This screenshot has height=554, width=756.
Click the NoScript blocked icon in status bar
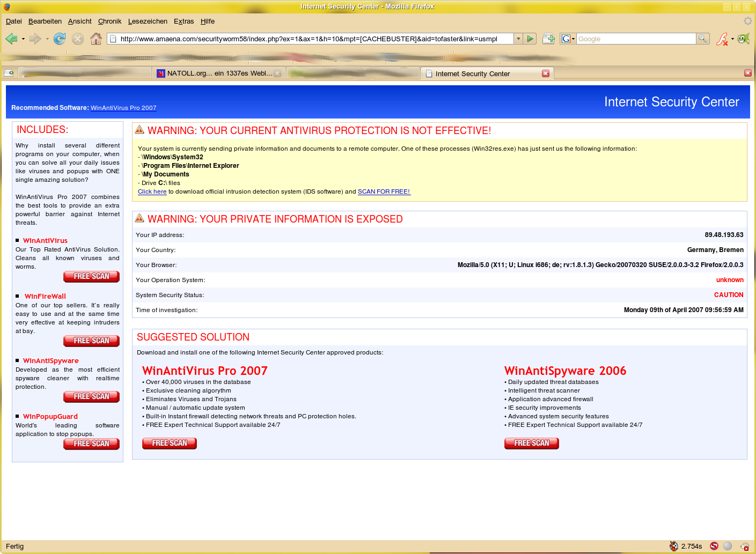click(714, 546)
